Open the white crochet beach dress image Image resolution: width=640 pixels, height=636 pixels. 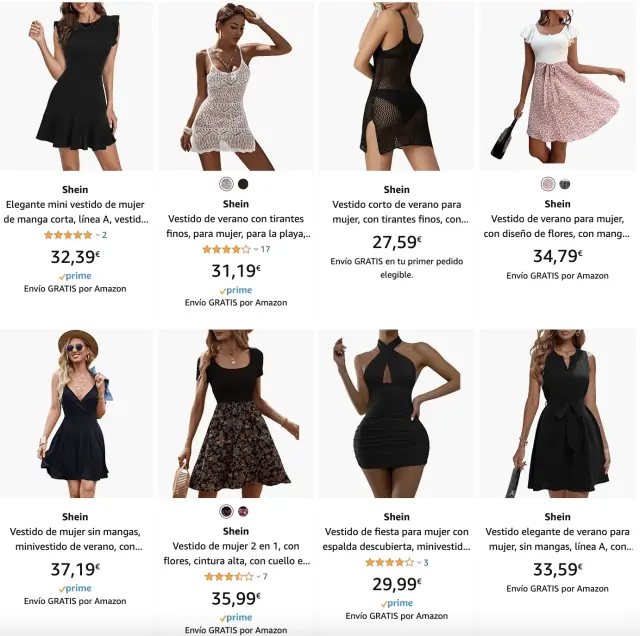tap(236, 86)
